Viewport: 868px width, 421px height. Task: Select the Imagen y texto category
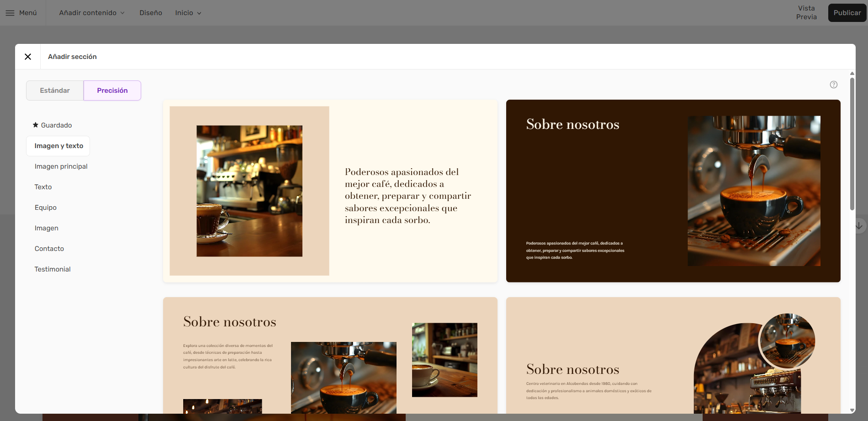[58, 146]
